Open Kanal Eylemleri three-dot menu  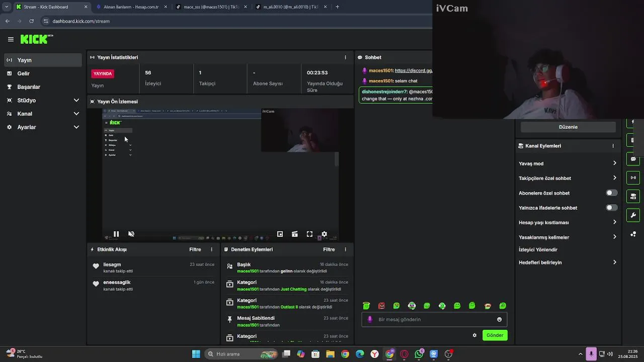pyautogui.click(x=613, y=146)
